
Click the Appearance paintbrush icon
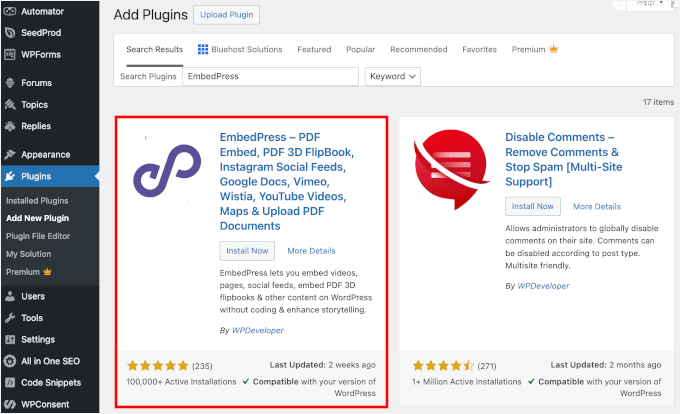point(10,155)
